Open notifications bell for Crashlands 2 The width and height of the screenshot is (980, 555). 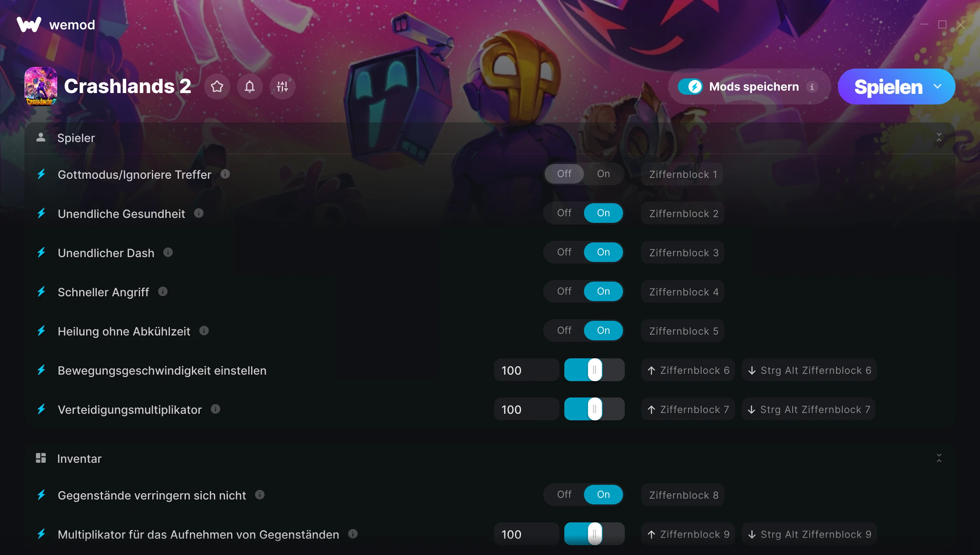tap(249, 87)
